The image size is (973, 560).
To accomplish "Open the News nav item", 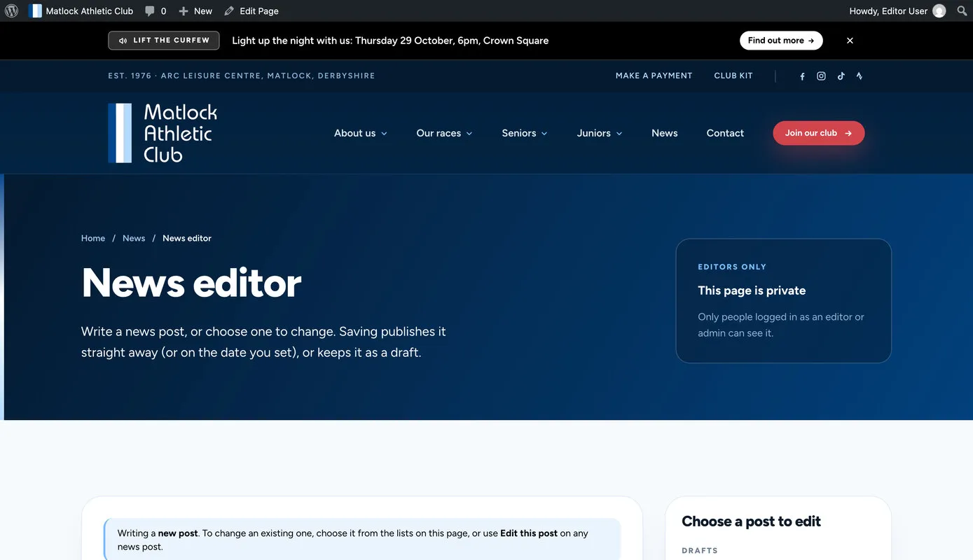I will [664, 133].
